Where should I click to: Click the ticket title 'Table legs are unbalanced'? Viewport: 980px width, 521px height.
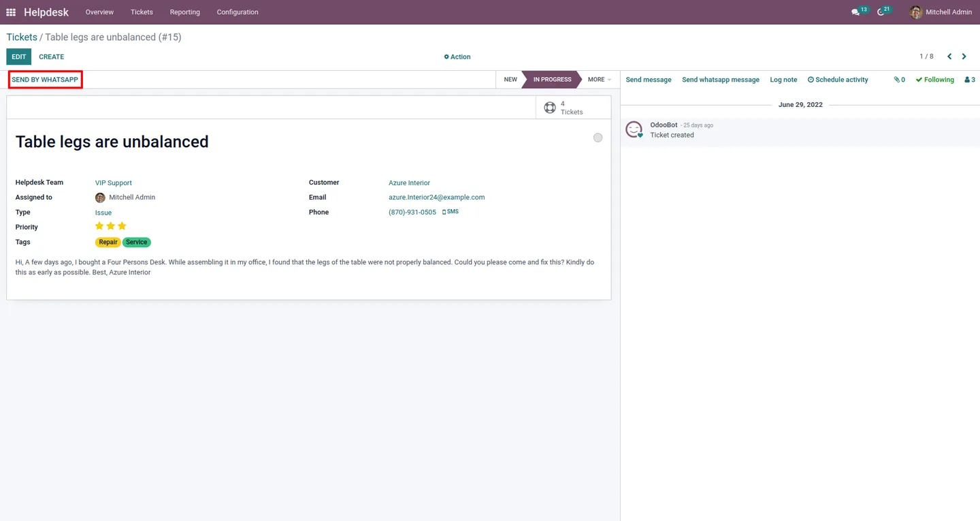112,142
